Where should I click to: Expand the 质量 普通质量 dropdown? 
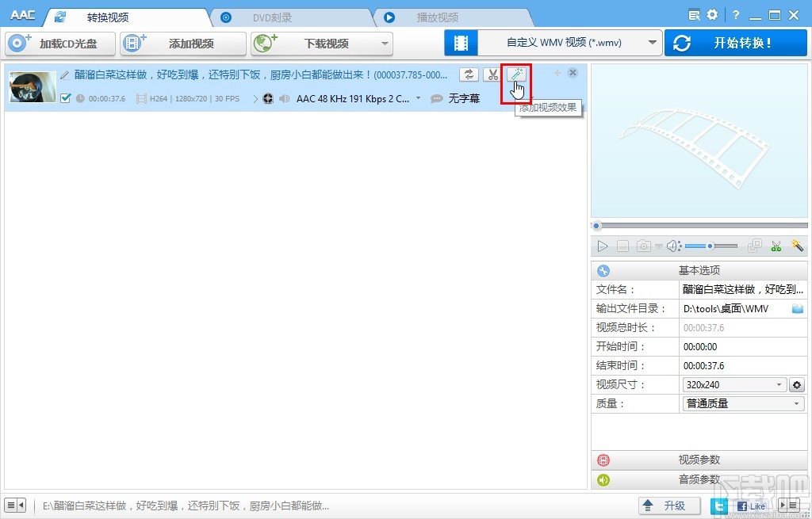pyautogui.click(x=796, y=403)
